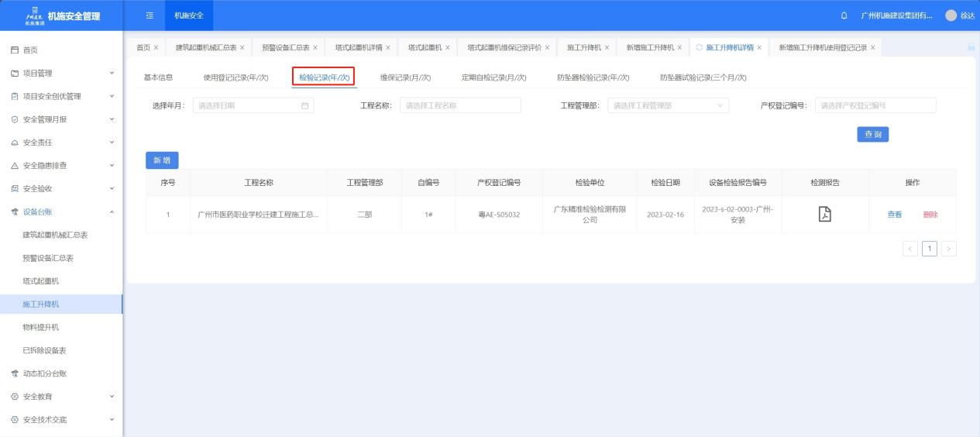Open the PDF inspection report icon
980x437 pixels.
point(825,215)
